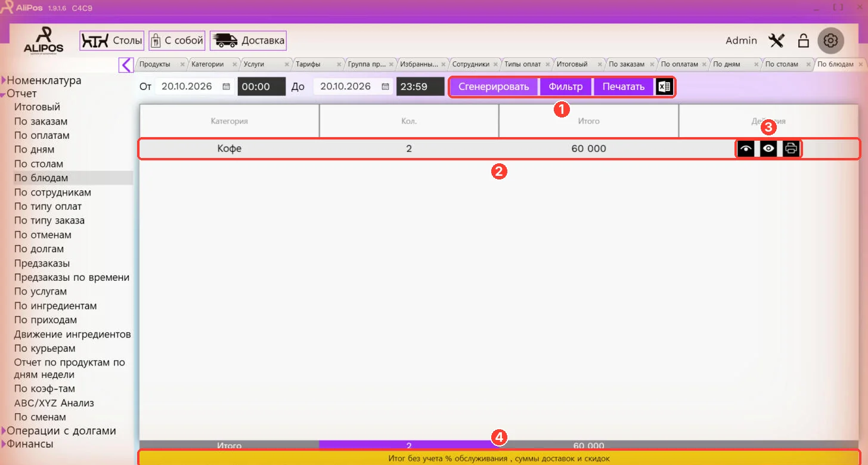Print the Кофе row via printer icon
Image resolution: width=868 pixels, height=465 pixels.
click(x=791, y=148)
